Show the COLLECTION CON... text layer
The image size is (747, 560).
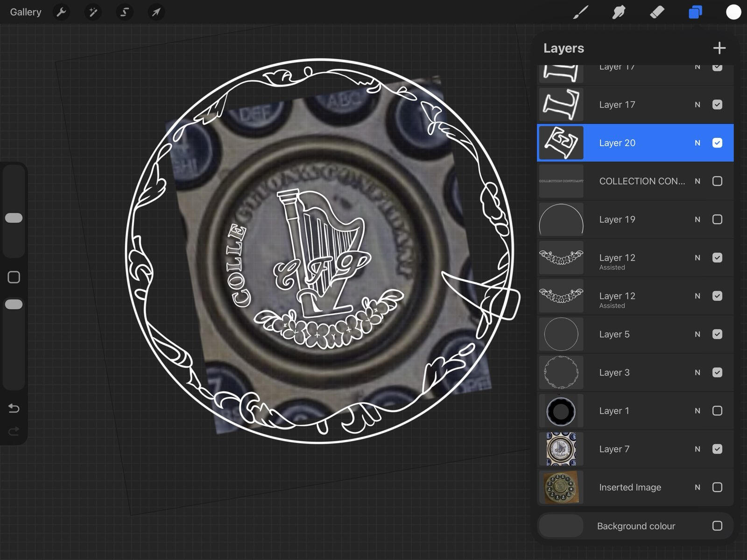(x=717, y=181)
